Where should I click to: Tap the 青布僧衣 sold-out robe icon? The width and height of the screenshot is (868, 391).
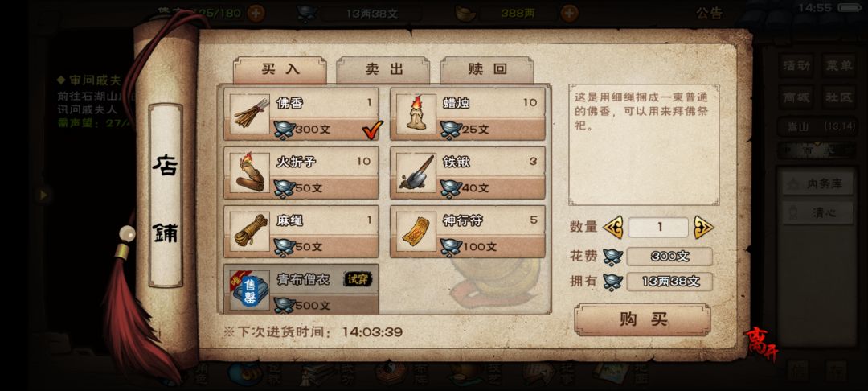[x=250, y=290]
